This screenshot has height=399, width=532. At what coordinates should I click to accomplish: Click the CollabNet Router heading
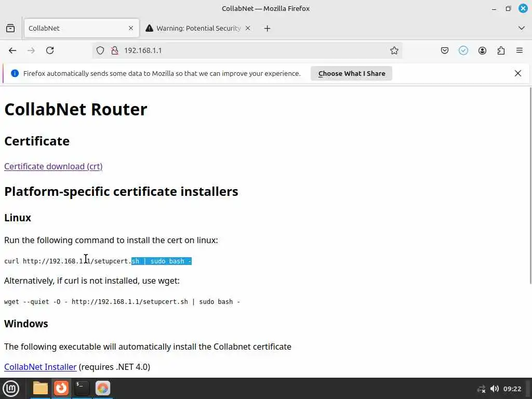[x=76, y=109]
